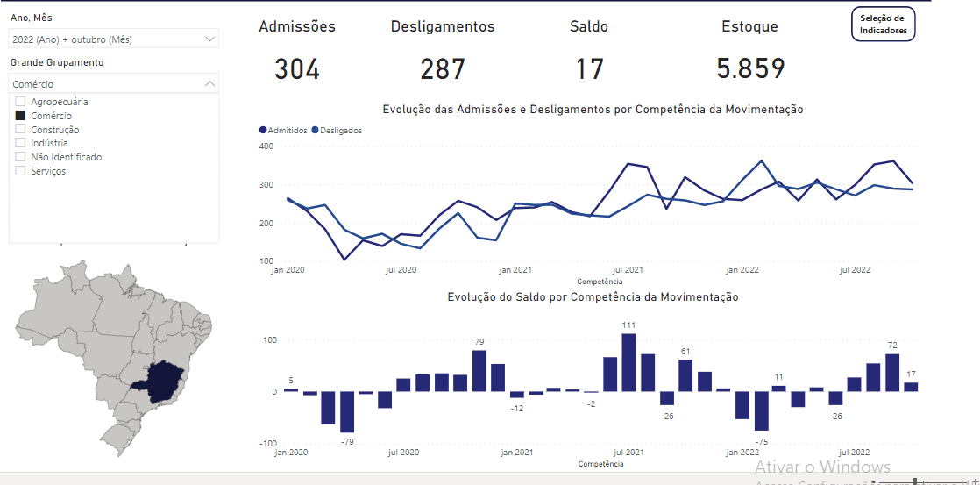Click the Seleção de Indicadores button

(x=884, y=24)
